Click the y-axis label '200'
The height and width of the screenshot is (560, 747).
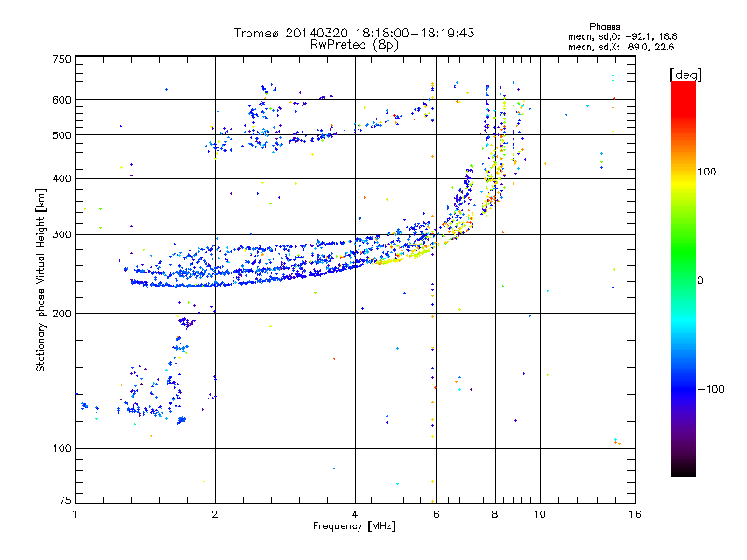62,314
